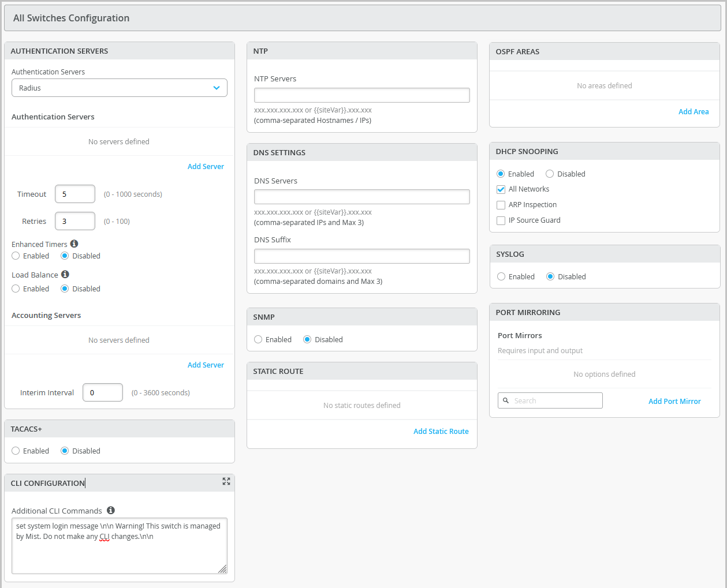Select Enabled for TACACS+

pos(16,451)
